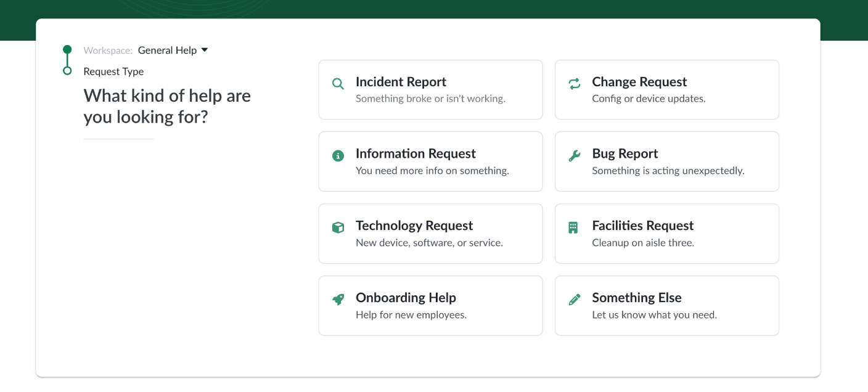868x392 pixels.
Task: Click the info circle icon for Information Request
Action: click(x=338, y=156)
